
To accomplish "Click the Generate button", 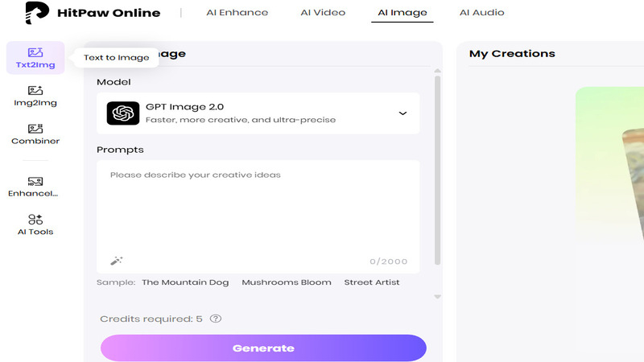I will pos(263,348).
